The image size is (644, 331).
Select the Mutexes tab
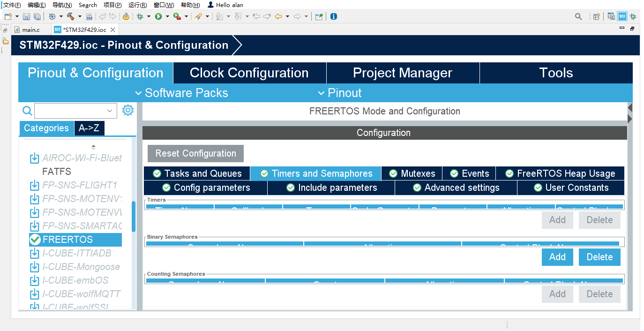412,173
